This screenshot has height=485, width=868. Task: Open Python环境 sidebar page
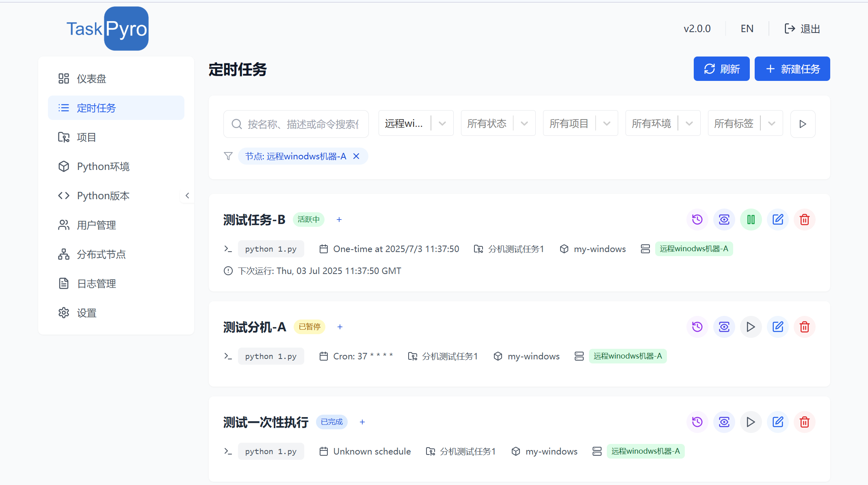click(x=103, y=167)
